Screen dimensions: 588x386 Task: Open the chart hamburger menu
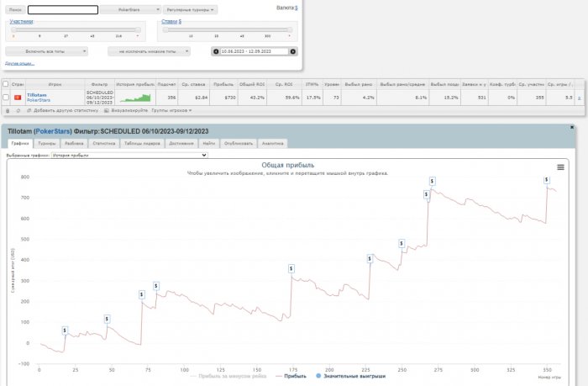pyautogui.click(x=560, y=167)
